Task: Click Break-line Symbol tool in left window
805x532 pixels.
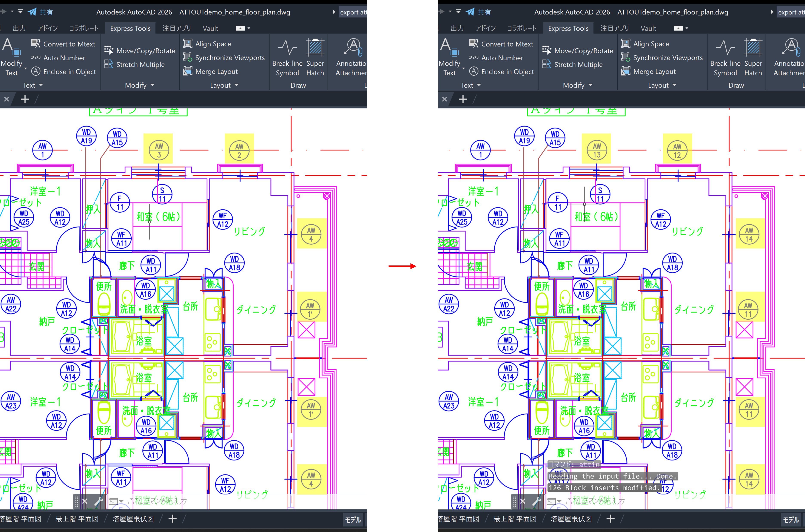Action: click(287, 58)
